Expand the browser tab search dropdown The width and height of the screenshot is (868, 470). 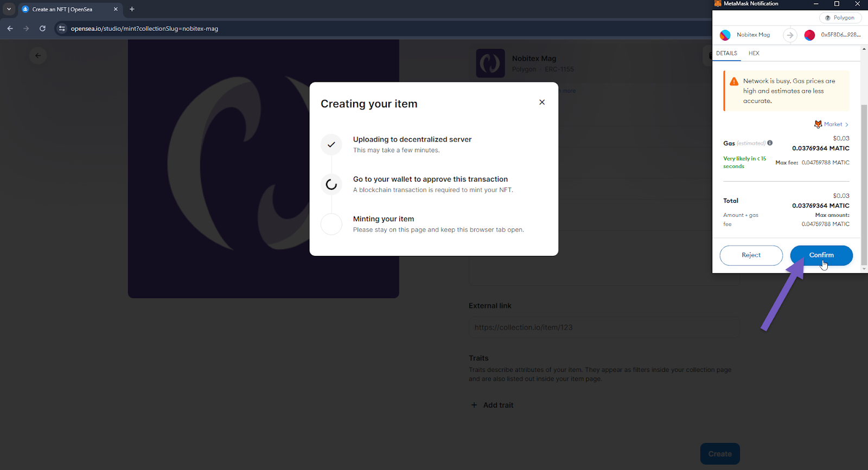click(9, 9)
